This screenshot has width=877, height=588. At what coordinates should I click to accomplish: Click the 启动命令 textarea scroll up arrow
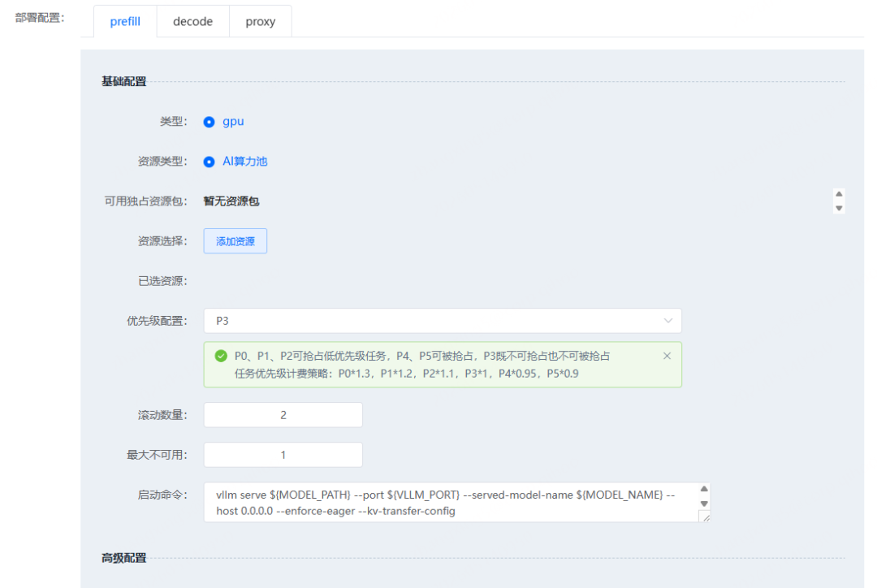704,489
